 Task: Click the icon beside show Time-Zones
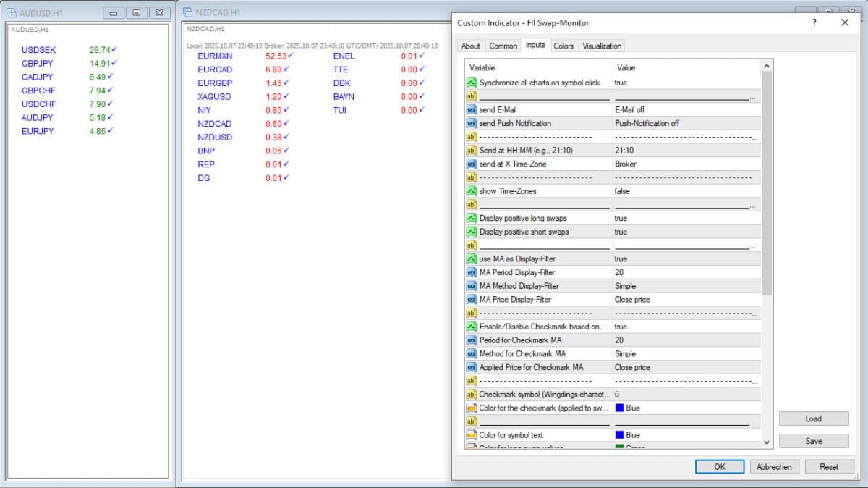471,191
